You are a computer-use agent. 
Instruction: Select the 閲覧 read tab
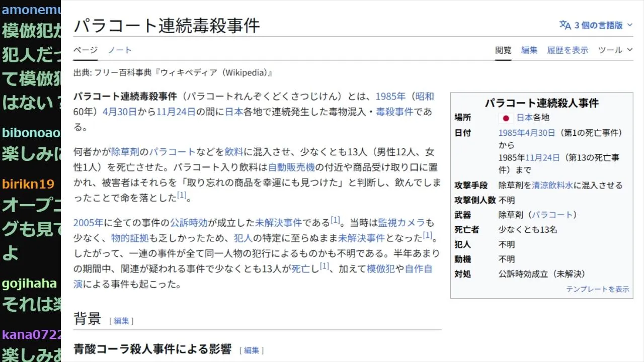(x=503, y=50)
